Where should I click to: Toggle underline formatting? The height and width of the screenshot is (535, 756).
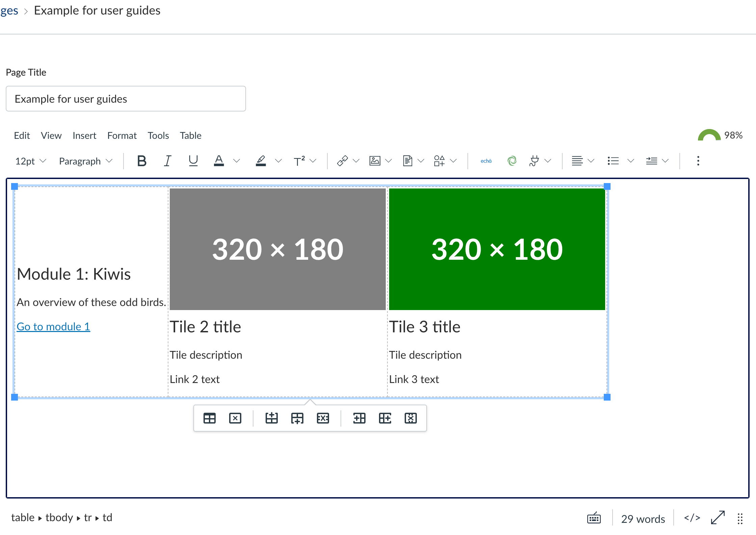point(193,161)
